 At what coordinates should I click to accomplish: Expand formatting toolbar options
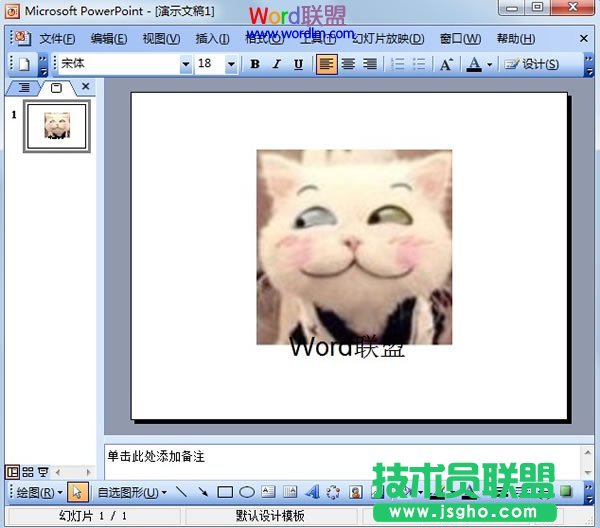[x=589, y=65]
